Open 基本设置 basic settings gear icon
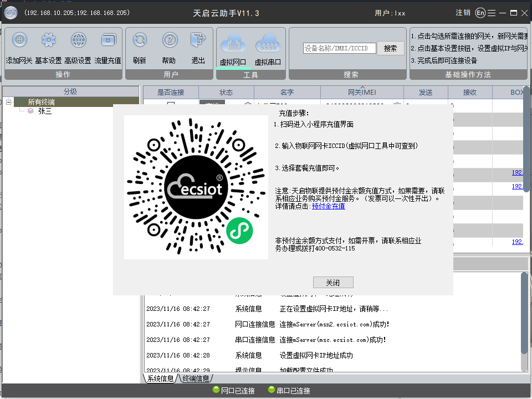Viewport: 532px width, 399px height. [49, 40]
